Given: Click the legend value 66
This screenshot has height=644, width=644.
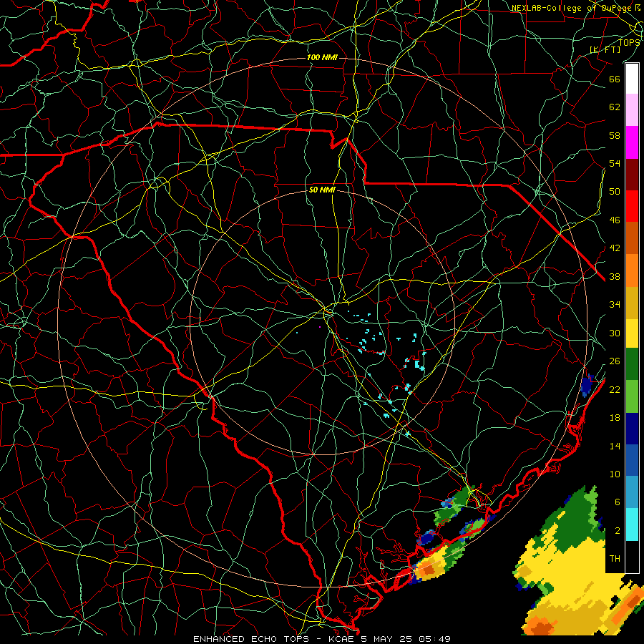Looking at the screenshot, I should coord(615,79).
